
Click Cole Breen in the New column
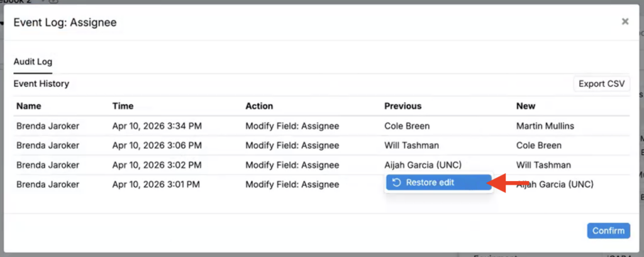(539, 145)
